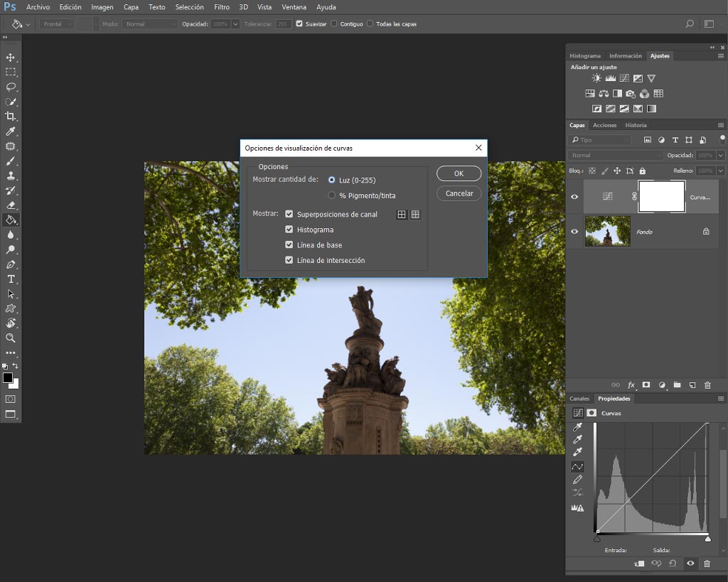Create a new layer group folder
Screen dimensions: 728x582
[x=678, y=384]
